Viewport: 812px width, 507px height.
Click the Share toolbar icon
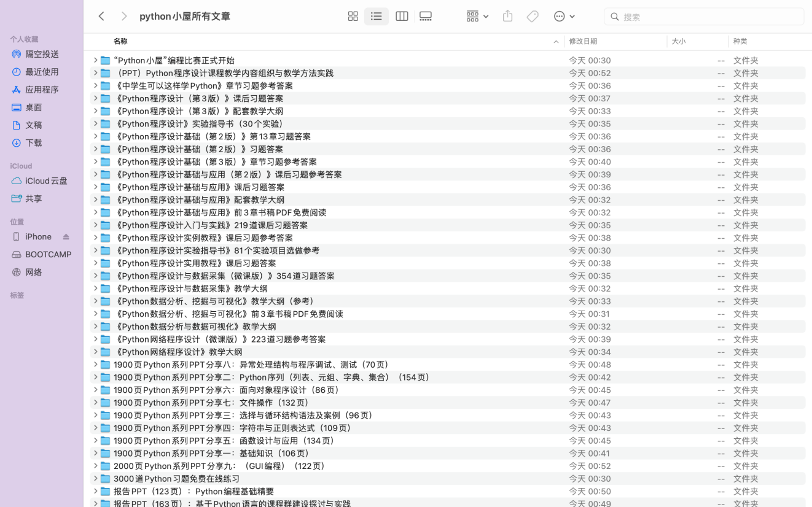(x=507, y=17)
